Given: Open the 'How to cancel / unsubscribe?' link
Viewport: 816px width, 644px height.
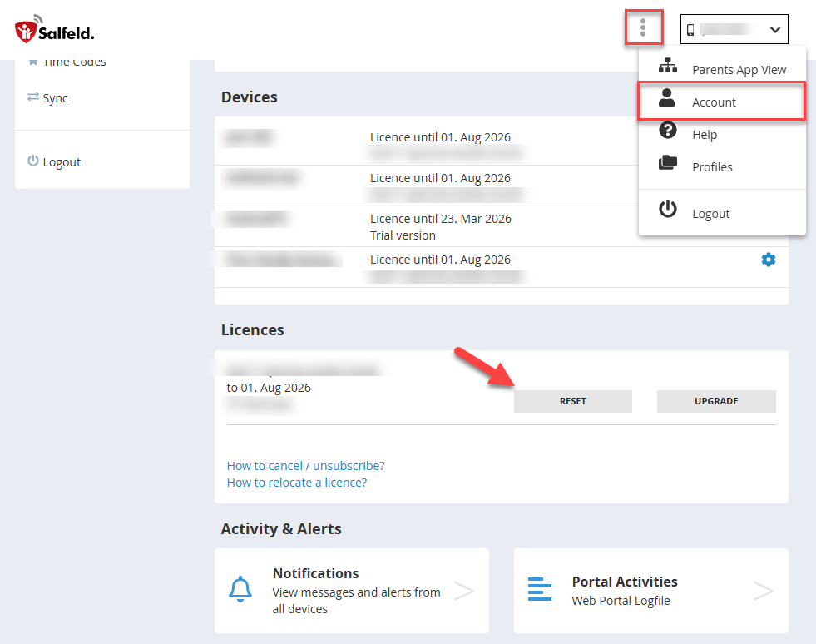Looking at the screenshot, I should coord(305,466).
